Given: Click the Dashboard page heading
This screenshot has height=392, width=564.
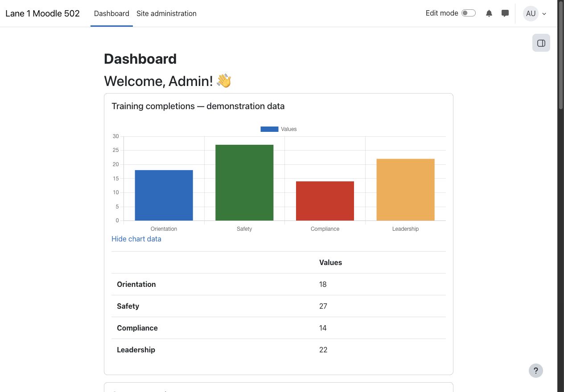Looking at the screenshot, I should tap(140, 59).
